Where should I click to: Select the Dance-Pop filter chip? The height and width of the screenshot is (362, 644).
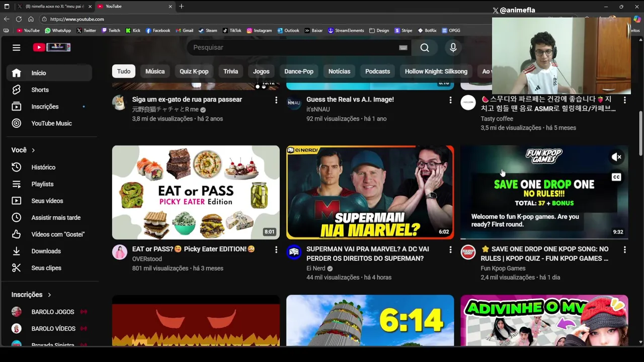299,71
